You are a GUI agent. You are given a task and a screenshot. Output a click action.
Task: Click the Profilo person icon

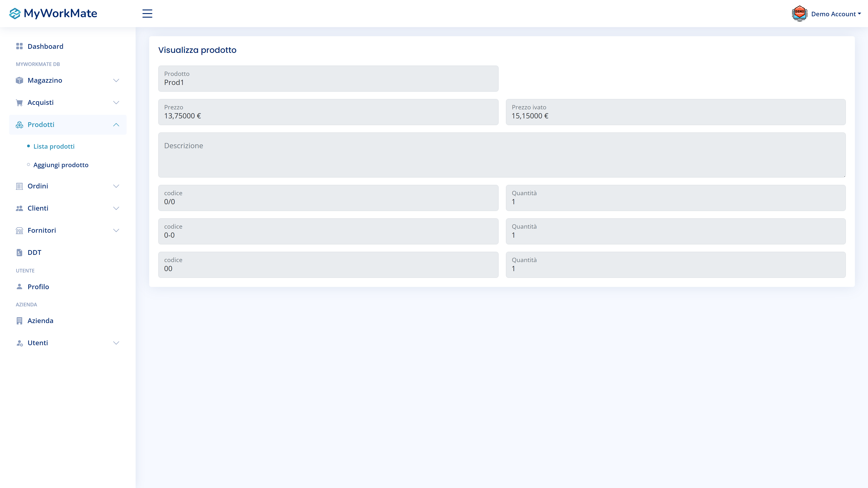tap(19, 287)
